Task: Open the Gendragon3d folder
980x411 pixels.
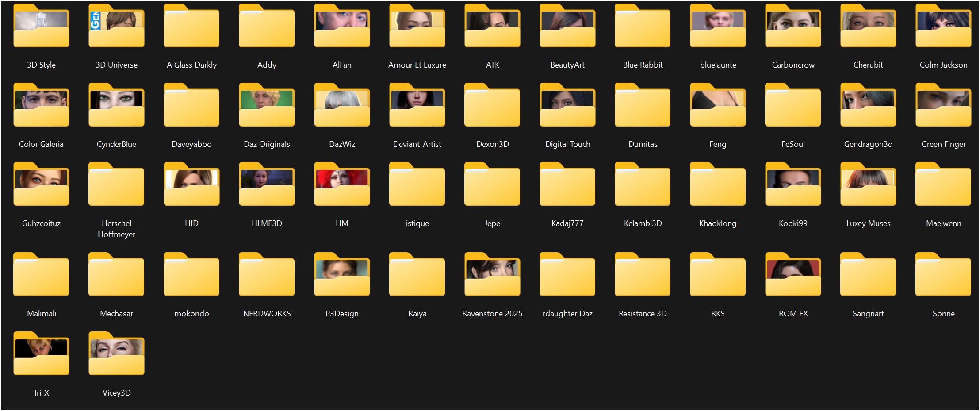Action: tap(868, 105)
